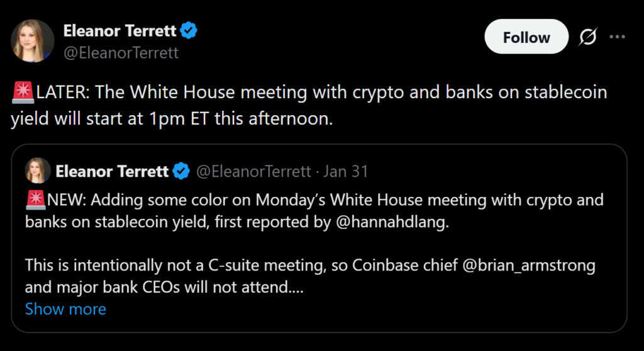Click the siren emoji before NEW
Screen dimensions: 644x351
tap(36, 201)
